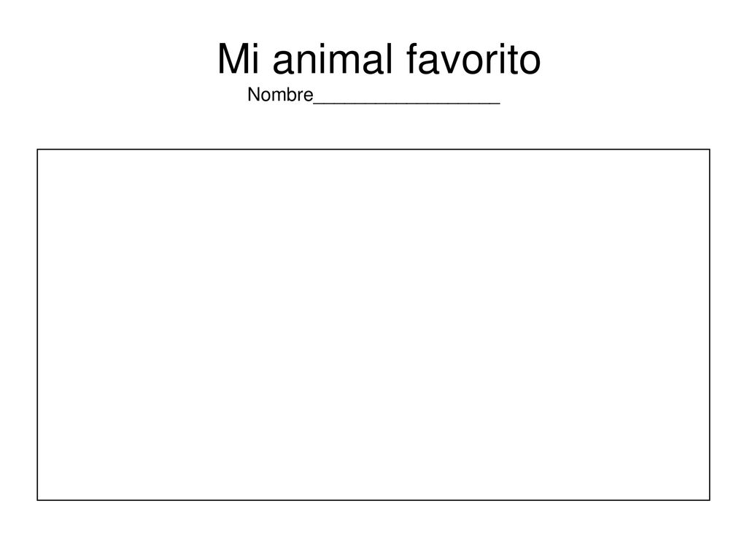Click the "f" in "favorito"
The height and width of the screenshot is (560, 747).
pyautogui.click(x=413, y=59)
